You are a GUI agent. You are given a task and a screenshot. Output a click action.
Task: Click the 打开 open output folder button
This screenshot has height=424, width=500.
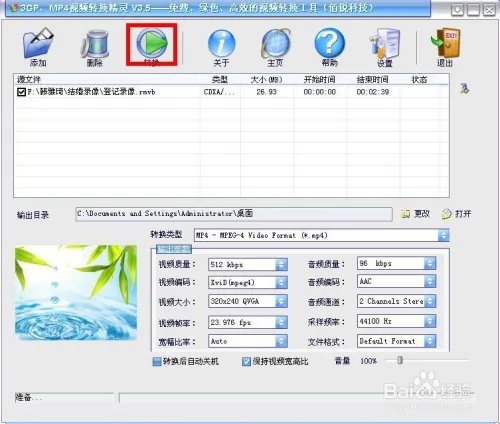[x=456, y=214]
